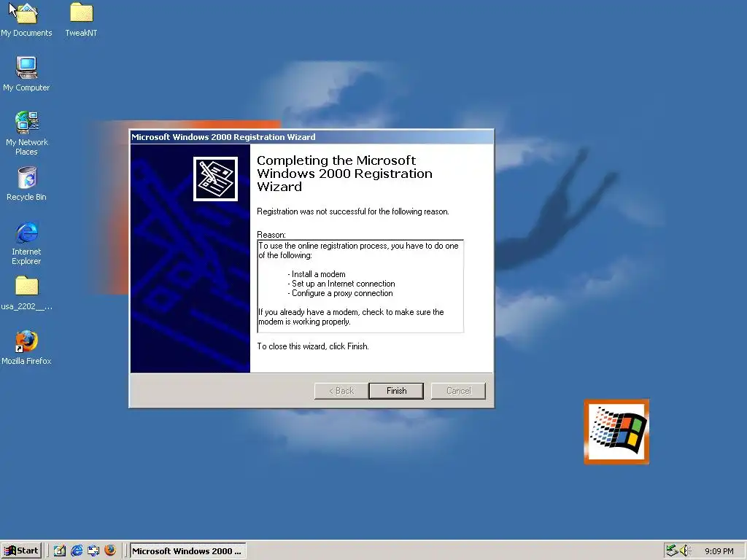Click the "Registration was not successful" message
Screen dimensions: 747x560
(x=353, y=211)
